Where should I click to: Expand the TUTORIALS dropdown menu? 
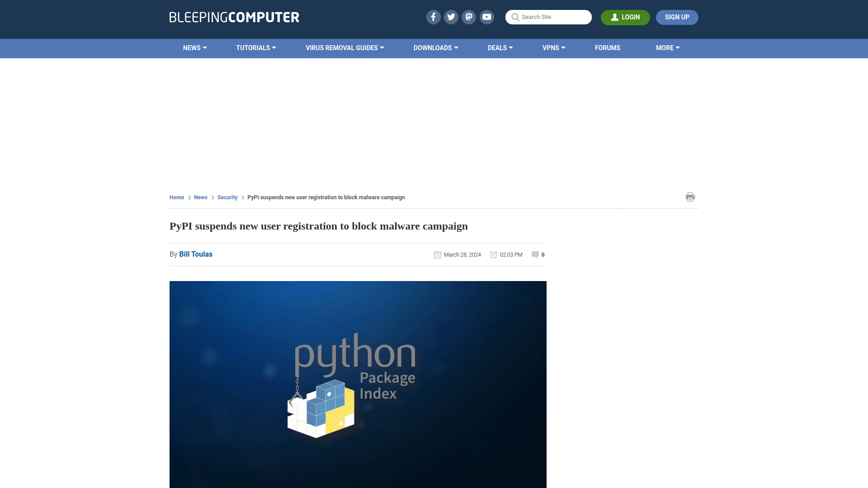[x=256, y=47]
